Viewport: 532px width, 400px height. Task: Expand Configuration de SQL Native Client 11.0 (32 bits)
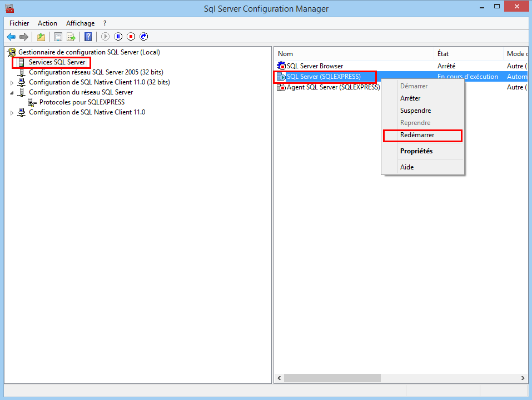[x=12, y=83]
